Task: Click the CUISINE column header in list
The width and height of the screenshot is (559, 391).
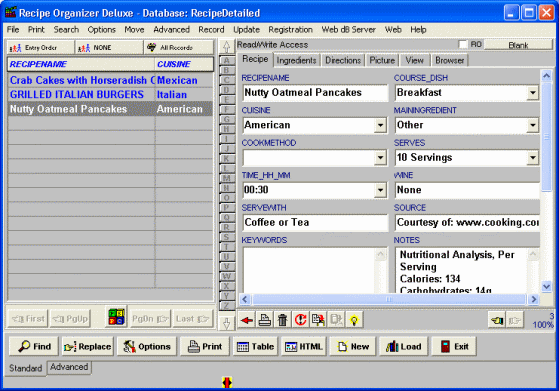Action: (184, 64)
